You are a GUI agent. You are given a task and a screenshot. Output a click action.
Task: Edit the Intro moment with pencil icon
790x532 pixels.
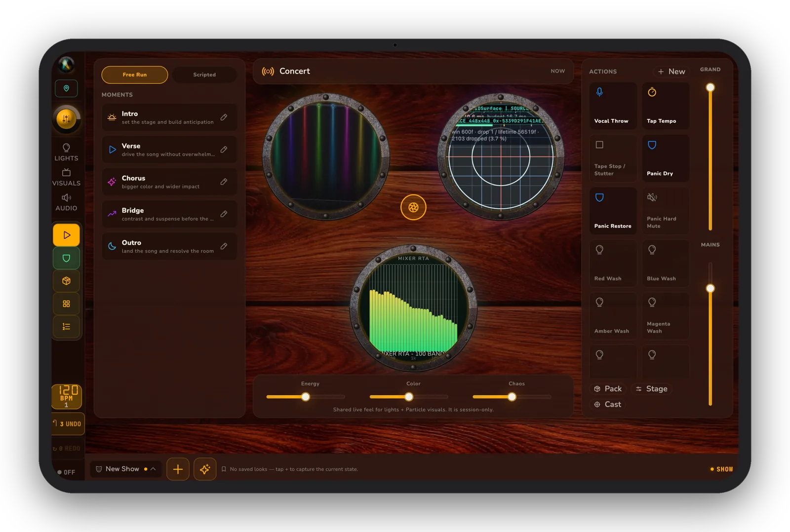click(x=224, y=117)
